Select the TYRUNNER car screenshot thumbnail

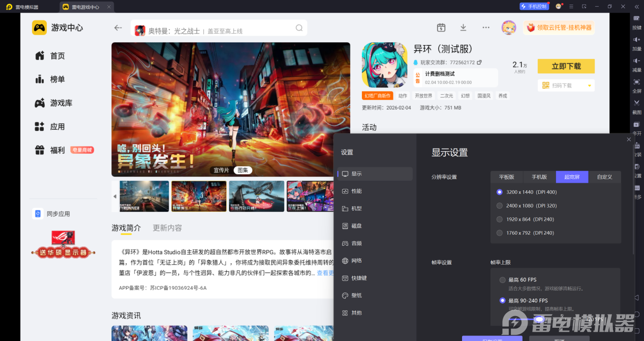(x=144, y=196)
